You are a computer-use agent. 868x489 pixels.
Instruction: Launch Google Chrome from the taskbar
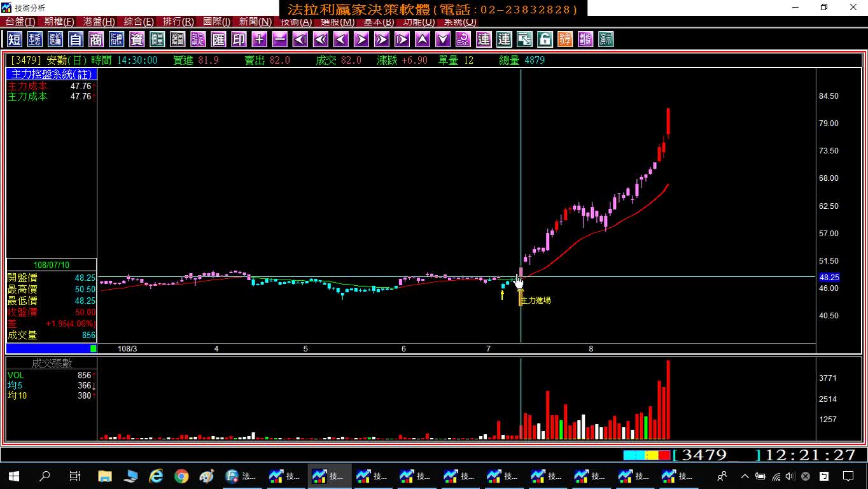pyautogui.click(x=181, y=476)
